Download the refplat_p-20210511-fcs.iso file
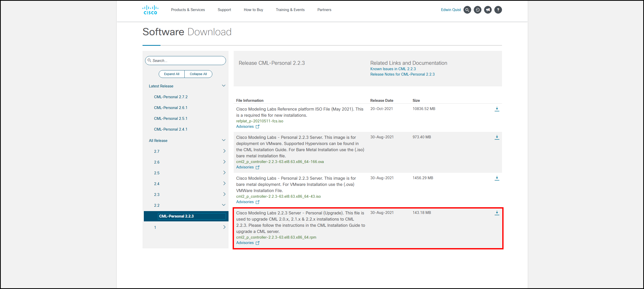The image size is (644, 289). [x=497, y=109]
